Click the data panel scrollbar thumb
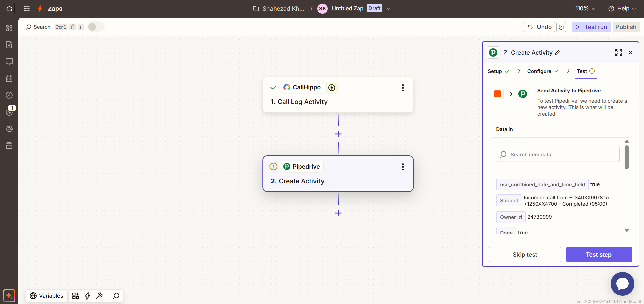Screen dimensions: 644x304 (x=627, y=157)
